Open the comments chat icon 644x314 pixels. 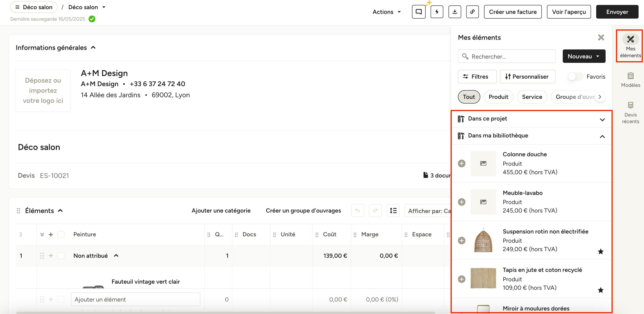tap(419, 12)
